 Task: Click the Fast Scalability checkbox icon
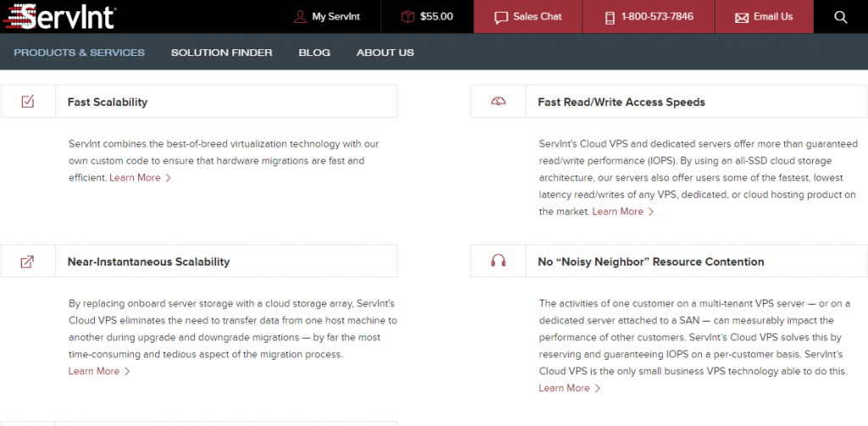pyautogui.click(x=27, y=102)
